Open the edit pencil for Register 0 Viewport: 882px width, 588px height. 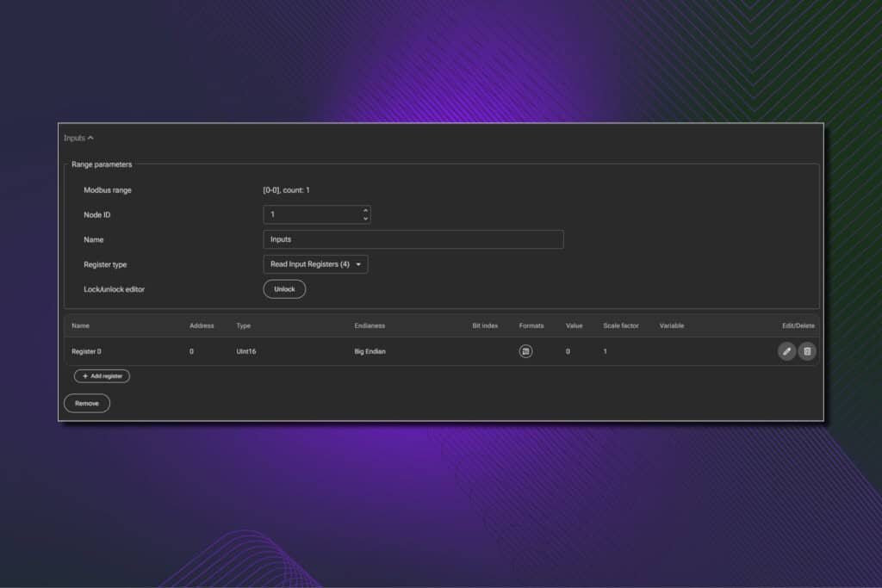(786, 351)
